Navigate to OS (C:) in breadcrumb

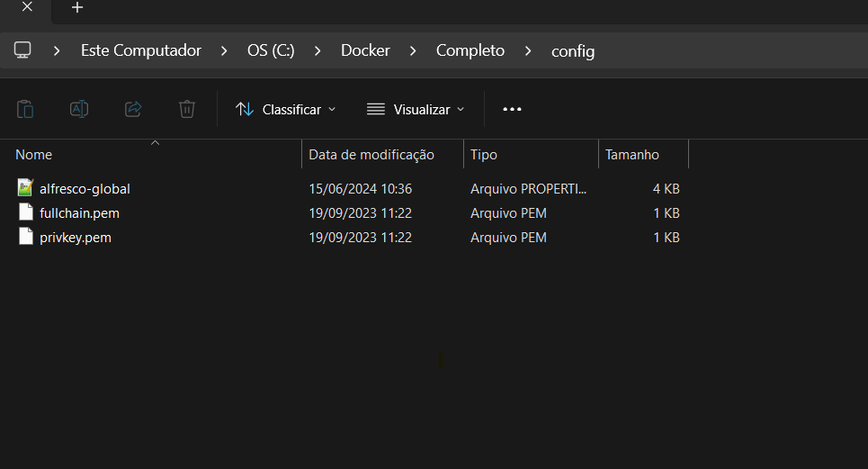click(x=271, y=50)
